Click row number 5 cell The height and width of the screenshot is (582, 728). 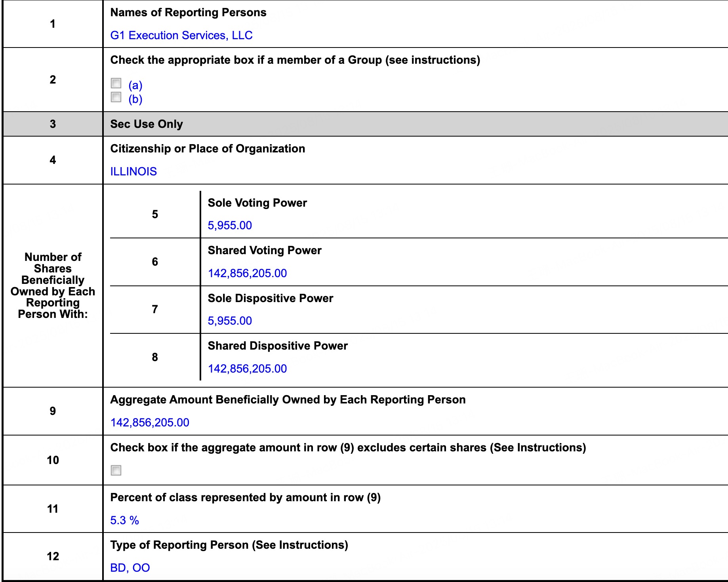coord(155,214)
